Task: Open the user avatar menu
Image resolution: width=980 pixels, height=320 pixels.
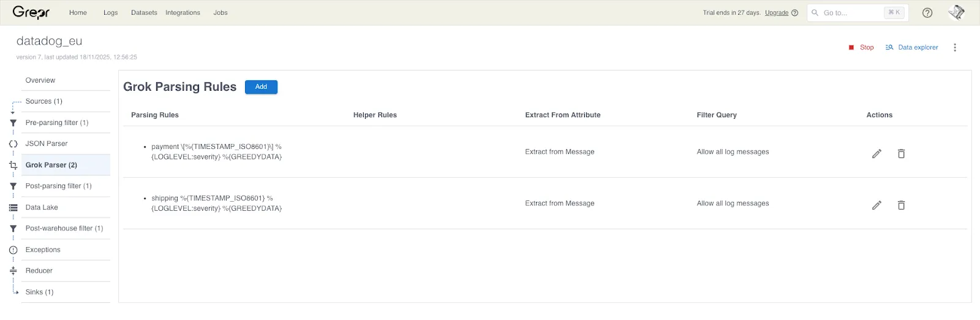Action: tap(956, 12)
